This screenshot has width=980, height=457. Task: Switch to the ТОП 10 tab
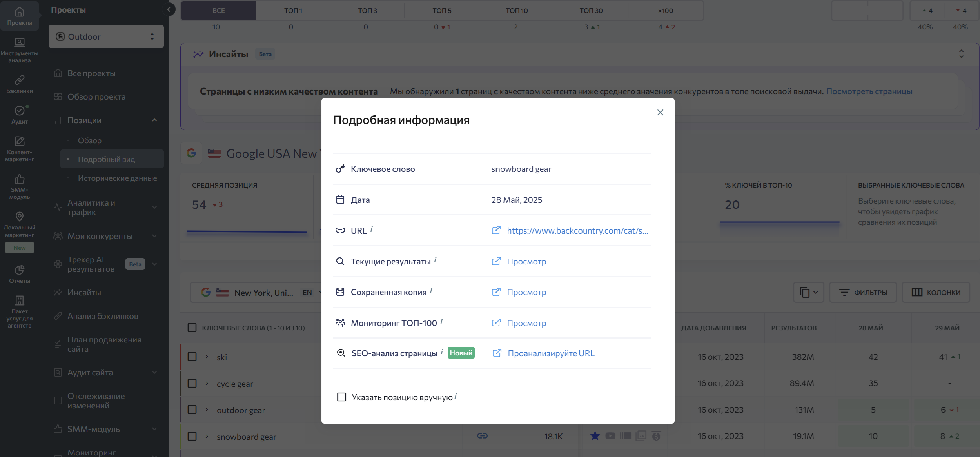(516, 11)
